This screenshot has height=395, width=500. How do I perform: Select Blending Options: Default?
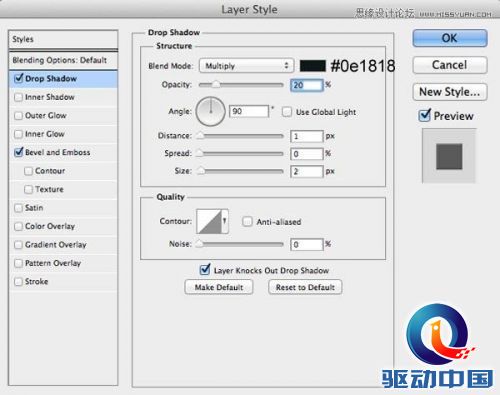tap(63, 60)
